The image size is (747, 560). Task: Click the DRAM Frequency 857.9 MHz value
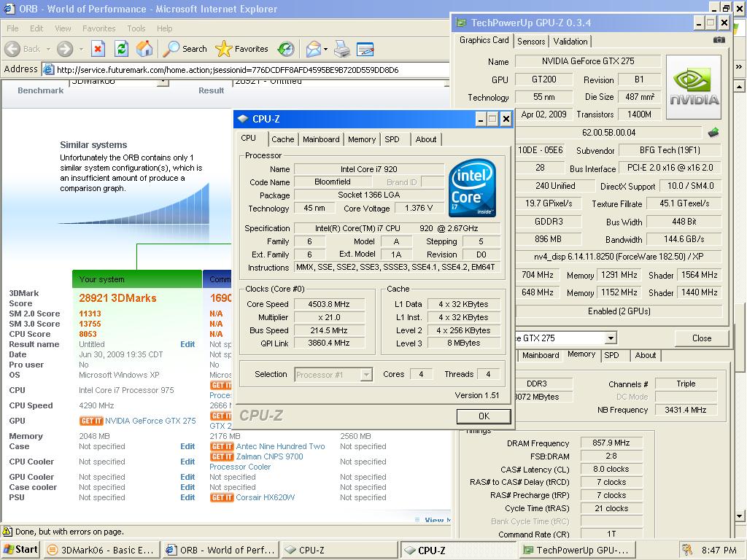coord(611,443)
